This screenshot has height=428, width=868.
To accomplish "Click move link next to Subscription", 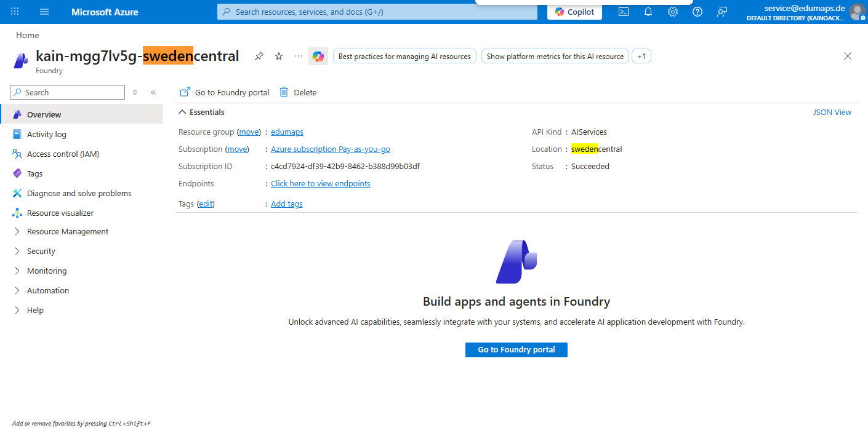I will point(237,149).
